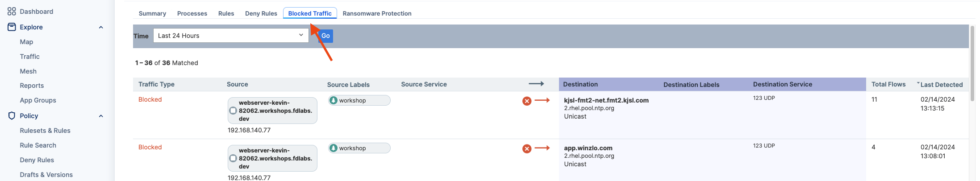
Task: Click the workshop label tree icon, first row
Action: (334, 100)
